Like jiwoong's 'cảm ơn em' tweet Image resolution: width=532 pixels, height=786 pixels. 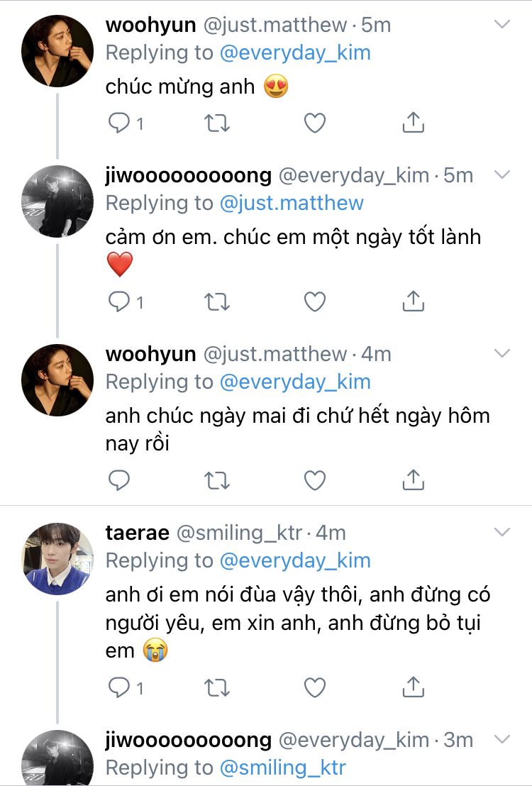[315, 302]
